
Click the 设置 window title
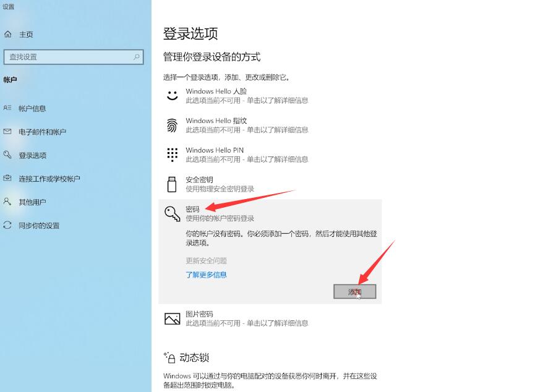coord(8,7)
